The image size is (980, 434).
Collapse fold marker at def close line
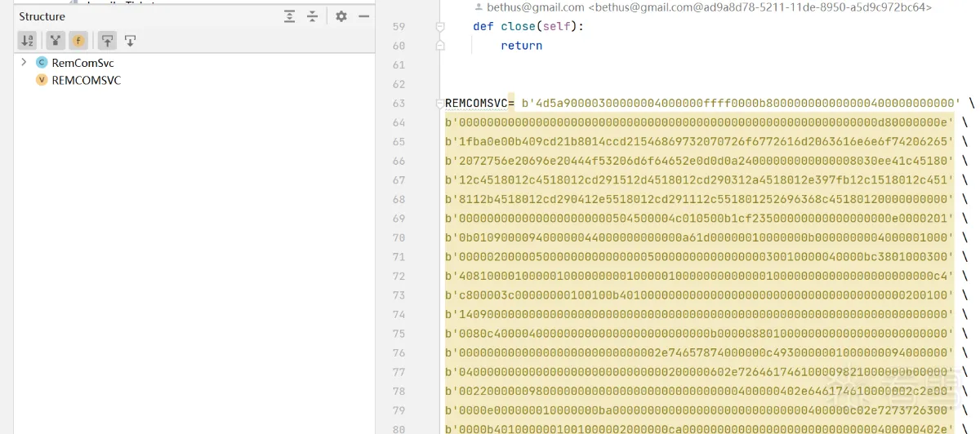pyautogui.click(x=440, y=26)
